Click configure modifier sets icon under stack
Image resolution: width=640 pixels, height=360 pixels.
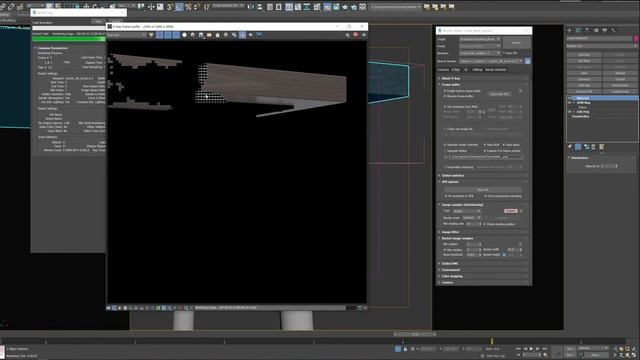coord(602,147)
